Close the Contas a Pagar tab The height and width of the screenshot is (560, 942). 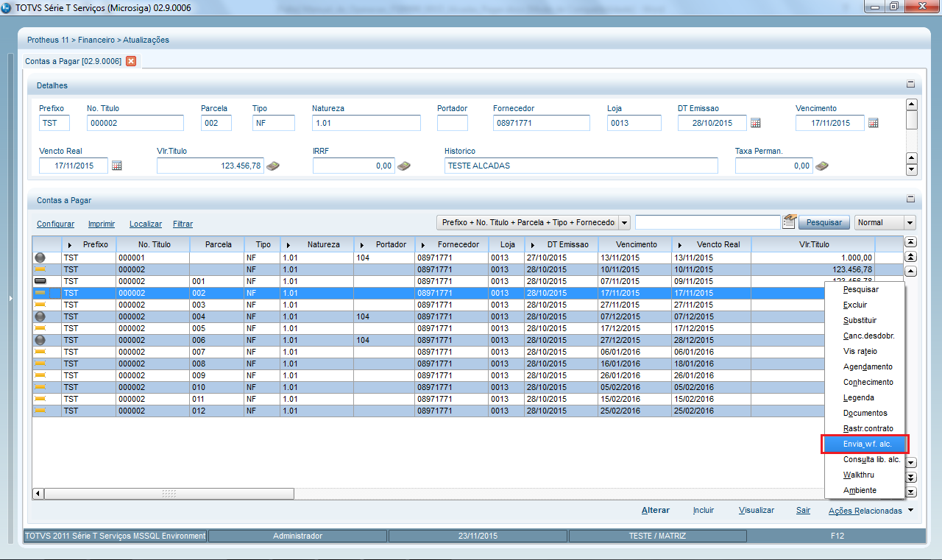pos(131,61)
